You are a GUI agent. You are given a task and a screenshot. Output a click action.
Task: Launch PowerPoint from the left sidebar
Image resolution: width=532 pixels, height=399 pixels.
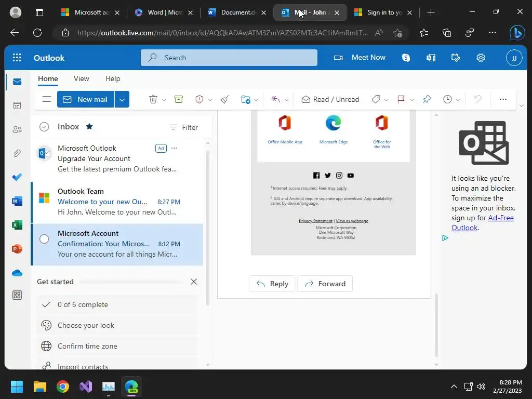(x=17, y=249)
